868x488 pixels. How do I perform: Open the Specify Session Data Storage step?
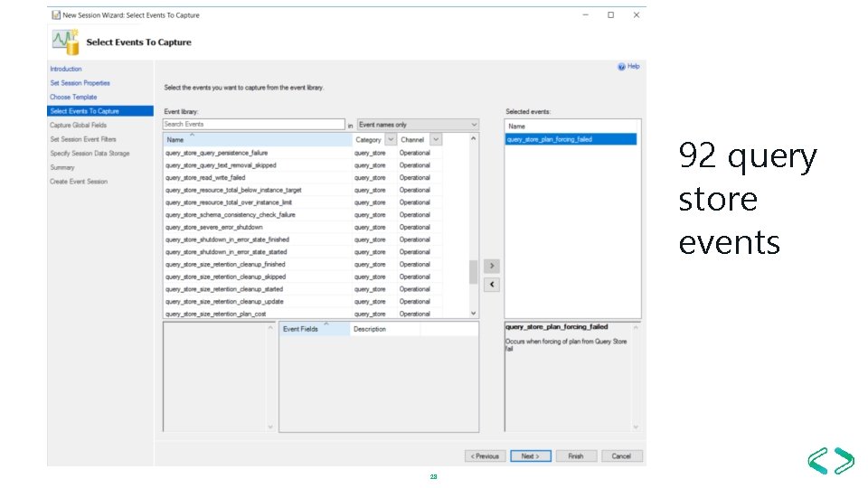pos(90,154)
